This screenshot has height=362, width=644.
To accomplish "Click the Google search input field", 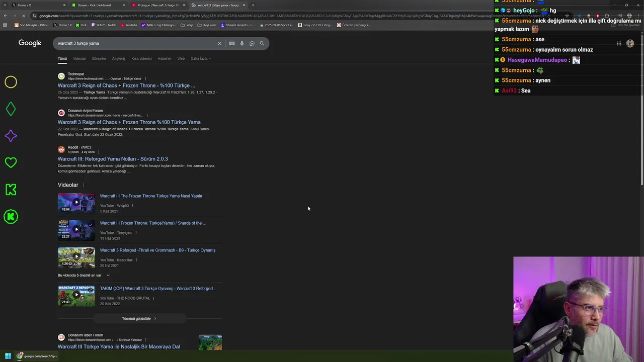I will tap(136, 43).
